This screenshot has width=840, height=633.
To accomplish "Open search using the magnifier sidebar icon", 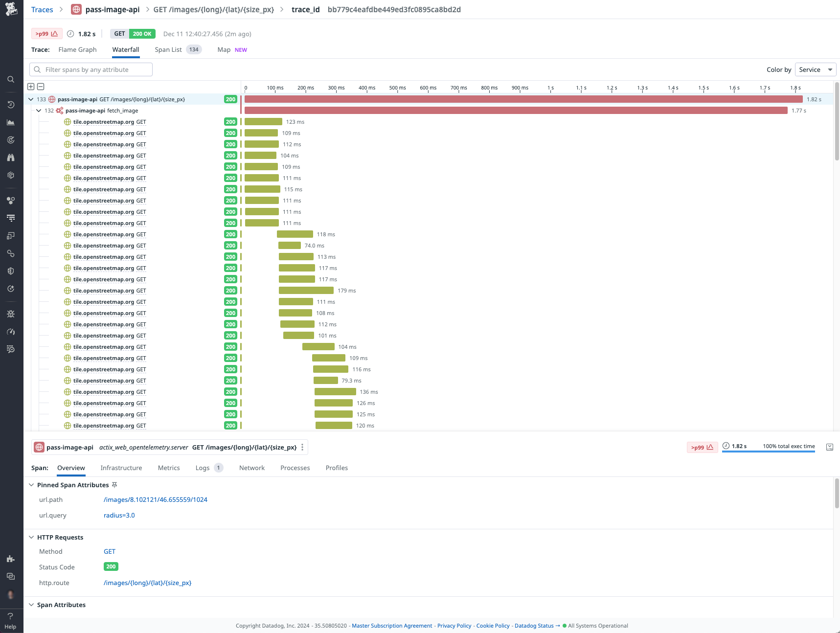I will pyautogui.click(x=11, y=79).
